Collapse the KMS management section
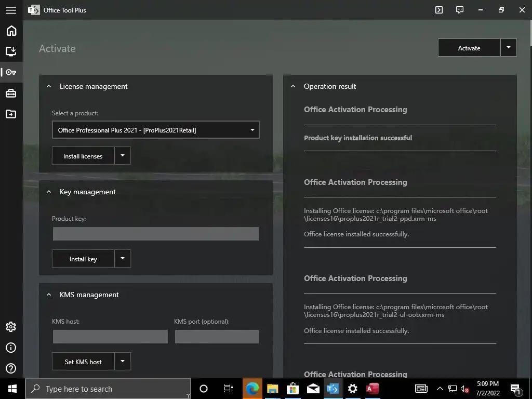532x399 pixels. (x=49, y=295)
